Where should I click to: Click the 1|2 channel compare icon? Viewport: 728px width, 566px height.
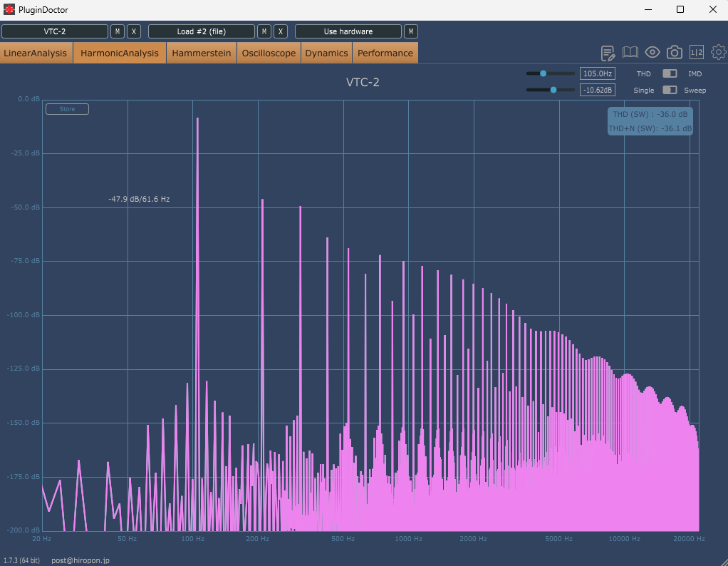tap(697, 53)
